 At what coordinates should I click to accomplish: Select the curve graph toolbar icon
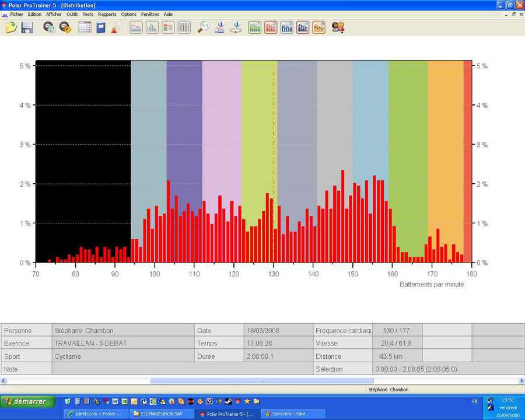[136, 27]
